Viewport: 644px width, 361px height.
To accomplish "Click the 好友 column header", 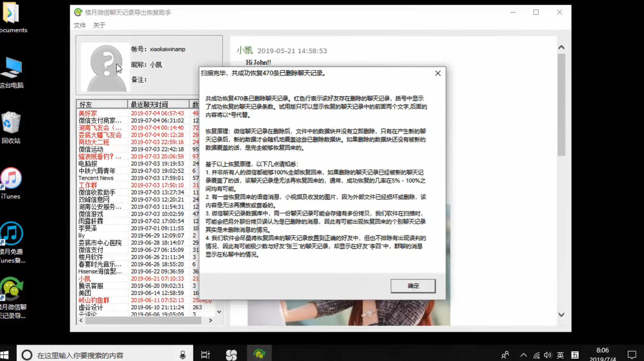I will (x=102, y=105).
